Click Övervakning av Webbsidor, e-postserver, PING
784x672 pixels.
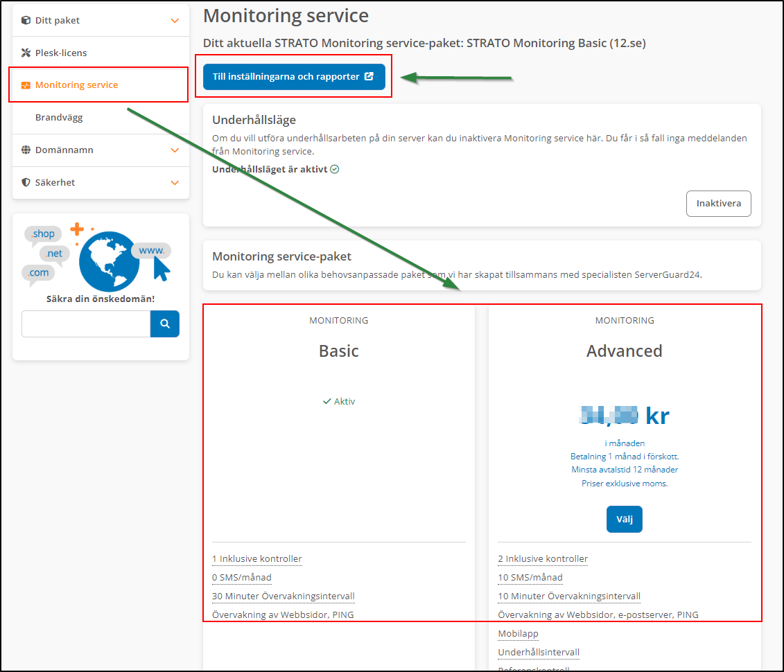pos(598,615)
